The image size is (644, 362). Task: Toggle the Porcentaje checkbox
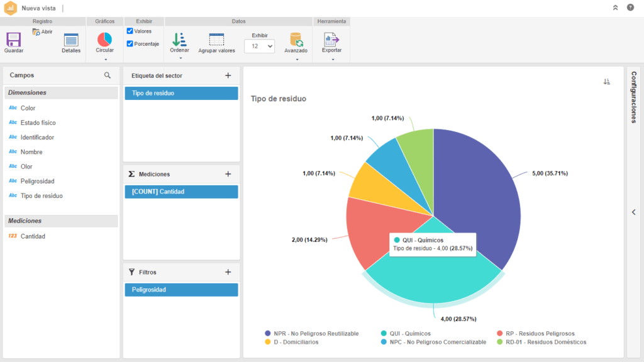click(130, 43)
